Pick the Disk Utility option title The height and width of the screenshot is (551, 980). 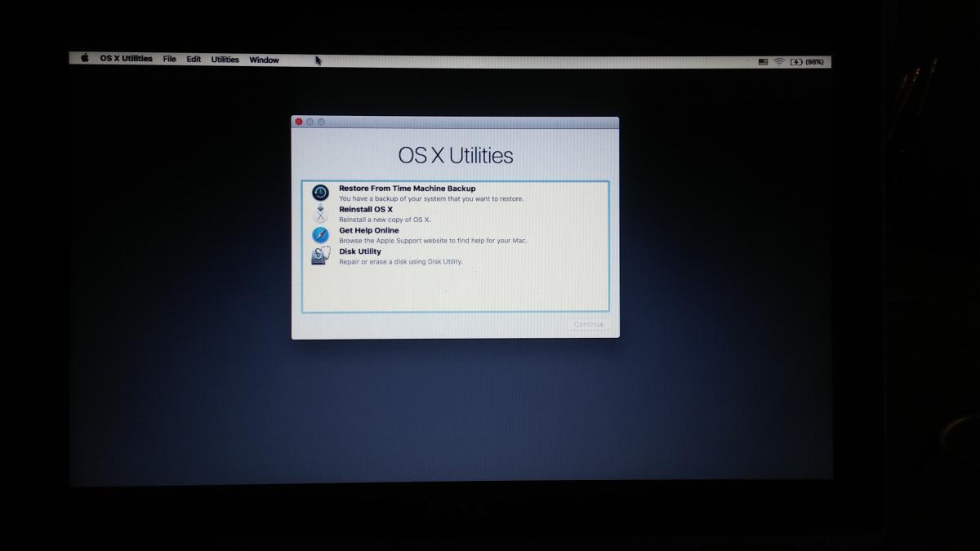[360, 251]
